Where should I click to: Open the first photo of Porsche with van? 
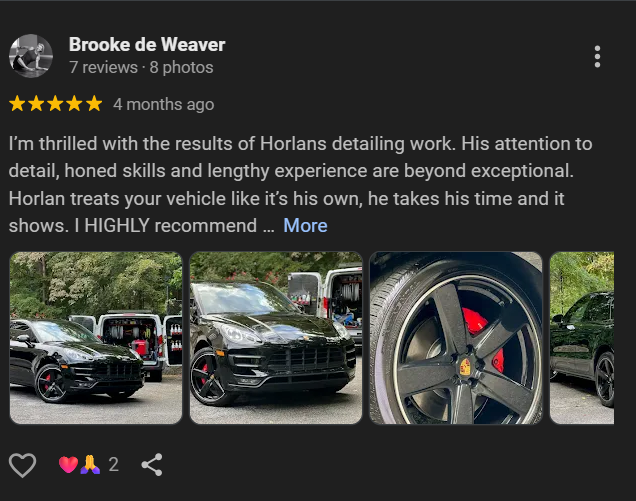tap(96, 338)
